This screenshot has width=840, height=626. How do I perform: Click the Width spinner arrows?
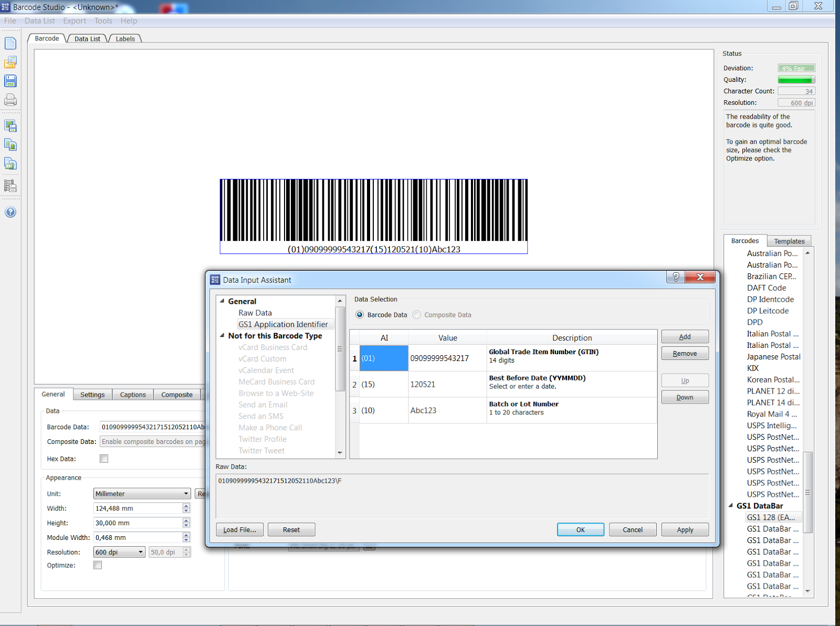pyautogui.click(x=186, y=508)
